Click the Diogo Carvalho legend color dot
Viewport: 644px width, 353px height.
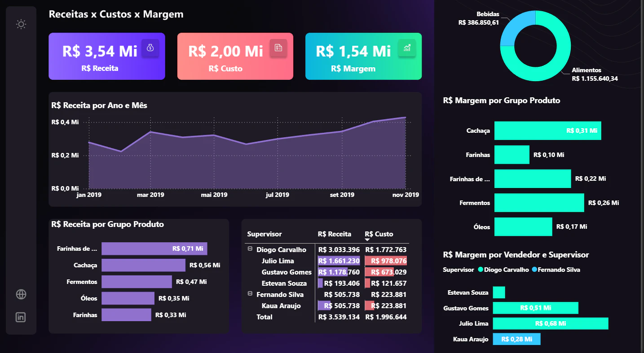pyautogui.click(x=481, y=270)
